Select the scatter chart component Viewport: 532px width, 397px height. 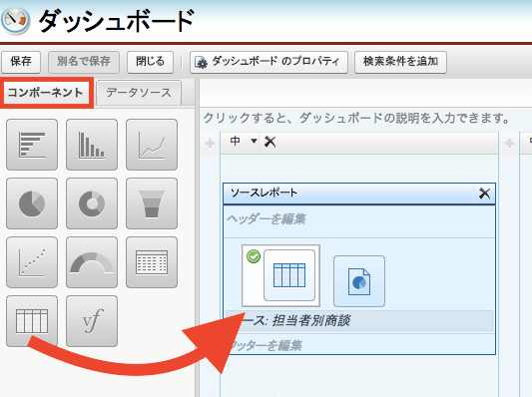tap(32, 262)
